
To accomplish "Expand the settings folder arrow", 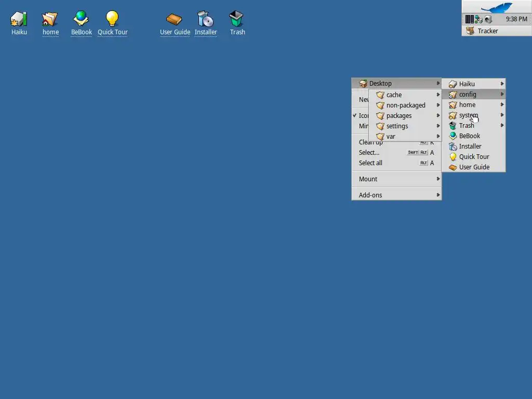I will [438, 126].
